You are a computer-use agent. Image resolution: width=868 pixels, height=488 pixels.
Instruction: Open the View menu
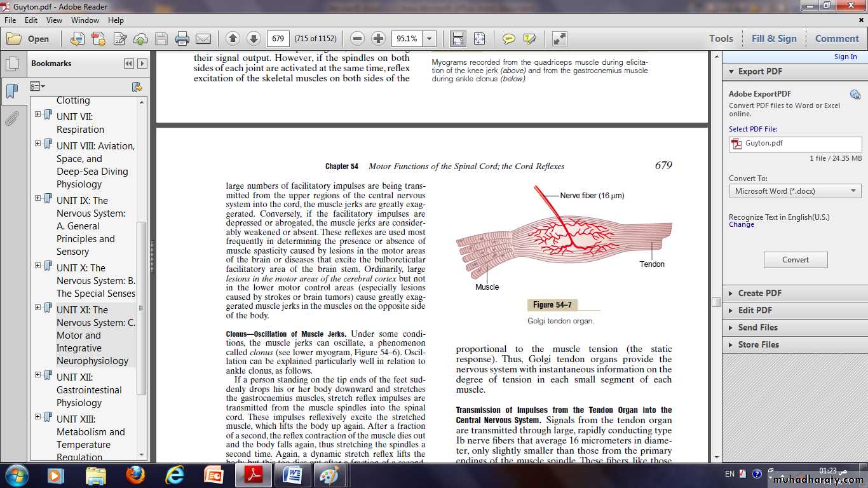[x=54, y=20]
